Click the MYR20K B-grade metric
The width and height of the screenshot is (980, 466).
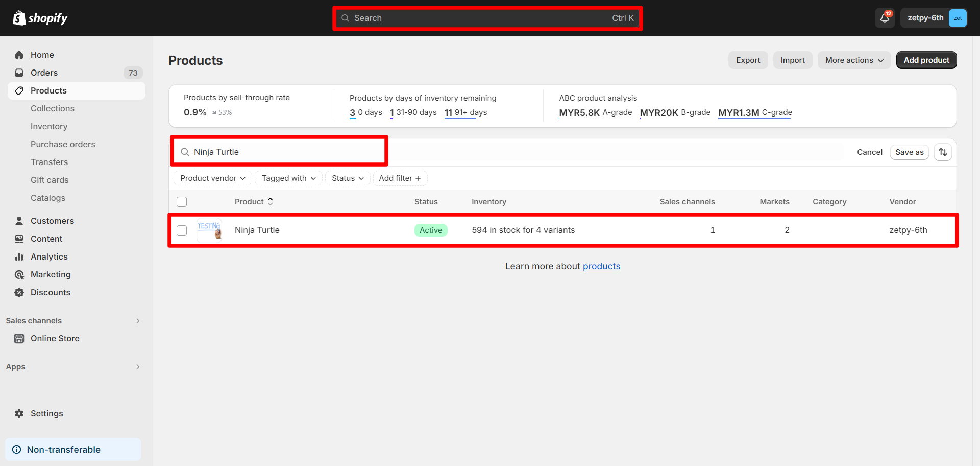tap(675, 112)
